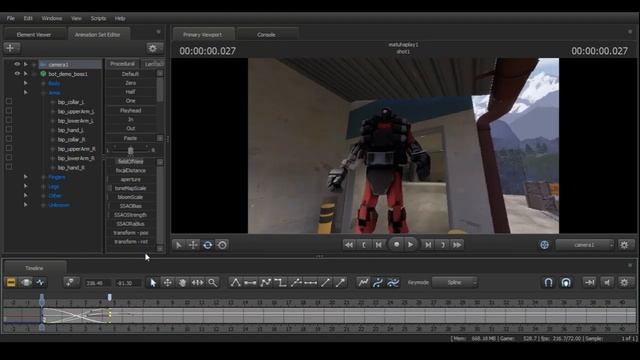
Task: Set flat tangent mode in timeline
Action: tap(250, 282)
